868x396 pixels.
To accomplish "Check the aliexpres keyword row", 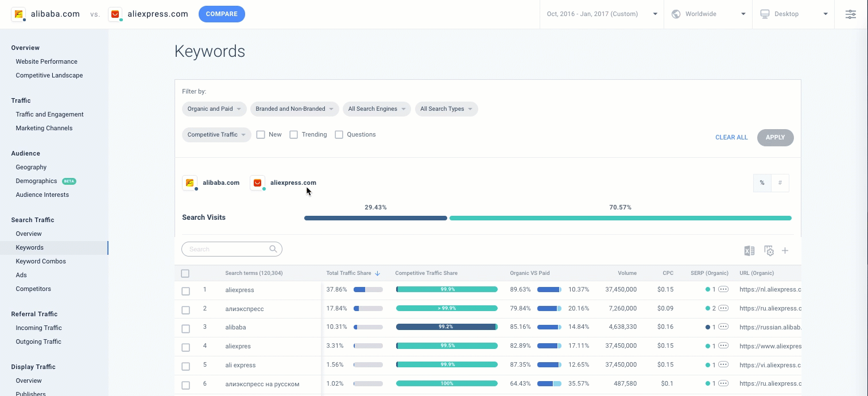I will click(x=185, y=347).
